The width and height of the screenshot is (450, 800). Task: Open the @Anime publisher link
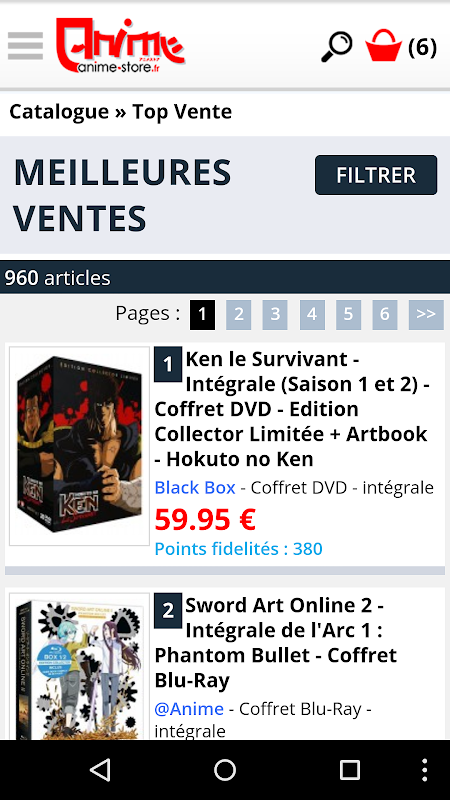pyautogui.click(x=189, y=709)
